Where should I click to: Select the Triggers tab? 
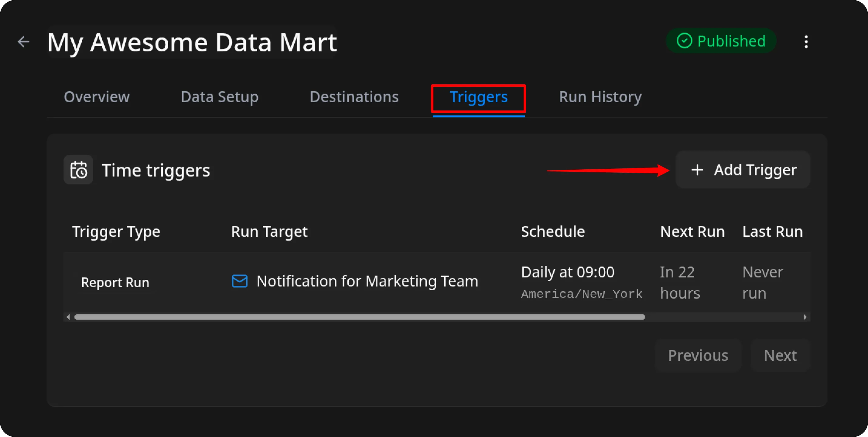[x=478, y=97]
